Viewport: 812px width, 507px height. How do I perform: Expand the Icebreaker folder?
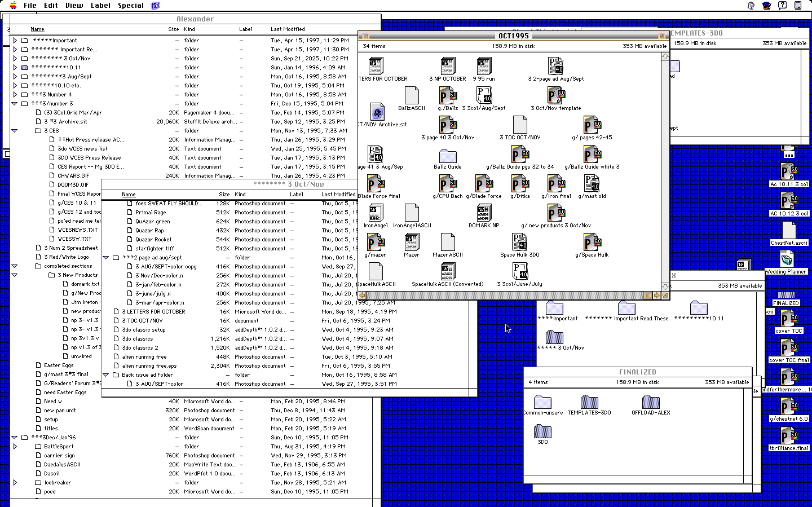[x=15, y=483]
